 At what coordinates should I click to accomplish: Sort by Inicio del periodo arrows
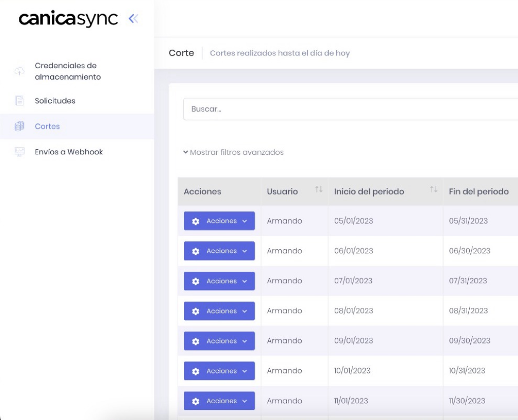coord(433,189)
